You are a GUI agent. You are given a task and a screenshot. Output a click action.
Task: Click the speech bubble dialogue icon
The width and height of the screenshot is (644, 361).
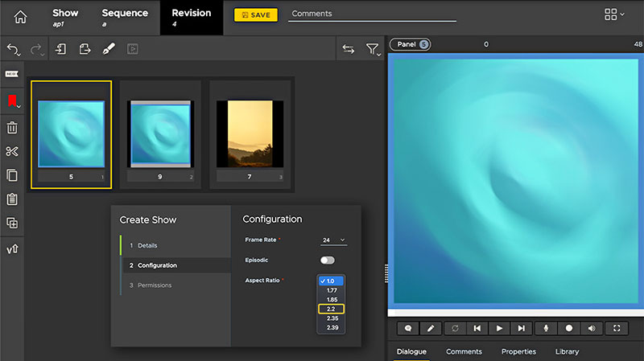click(408, 328)
